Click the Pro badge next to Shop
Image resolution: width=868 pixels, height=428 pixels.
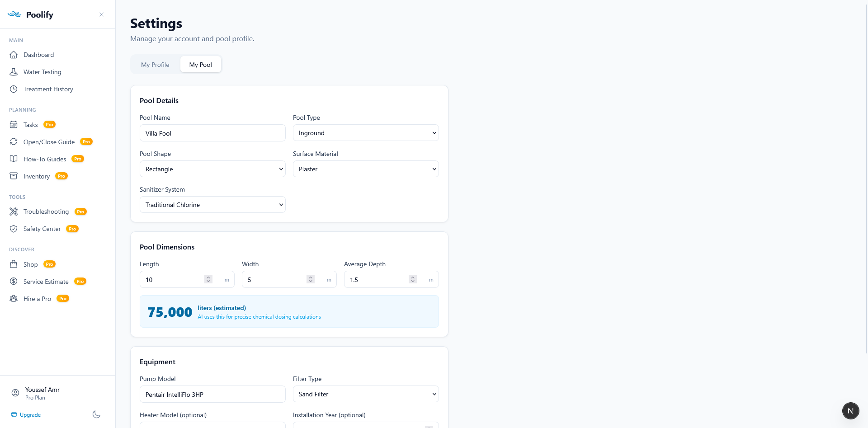click(x=50, y=264)
